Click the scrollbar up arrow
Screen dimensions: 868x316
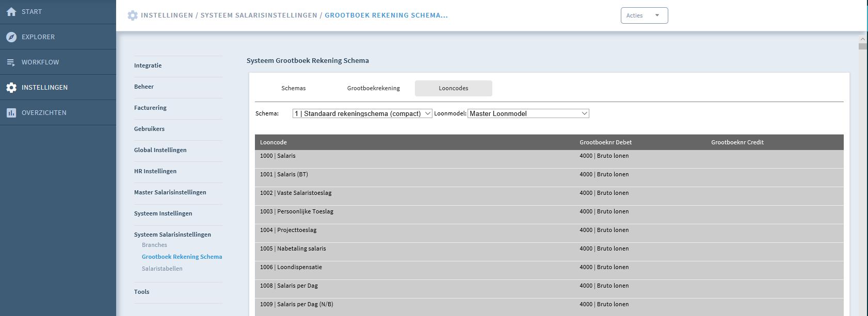coord(863,39)
